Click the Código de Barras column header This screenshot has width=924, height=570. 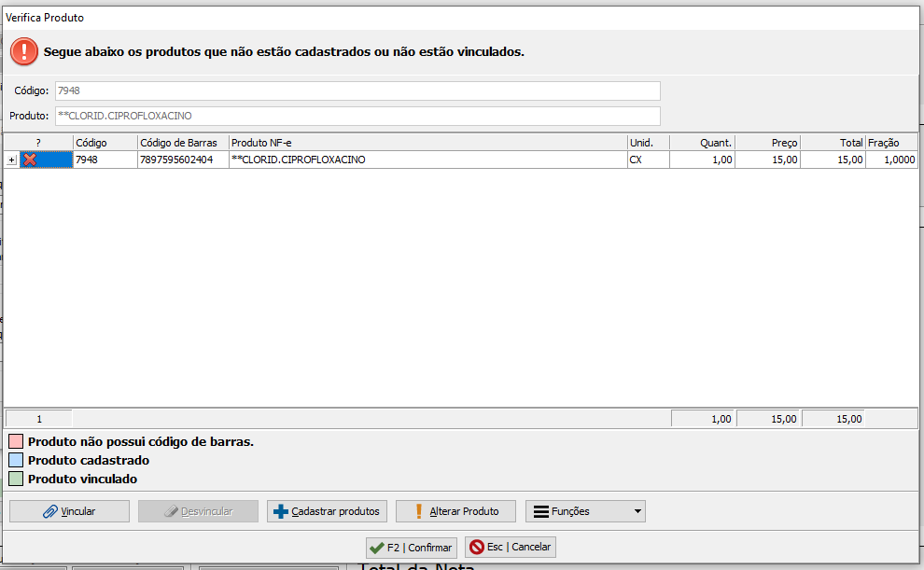pos(183,143)
